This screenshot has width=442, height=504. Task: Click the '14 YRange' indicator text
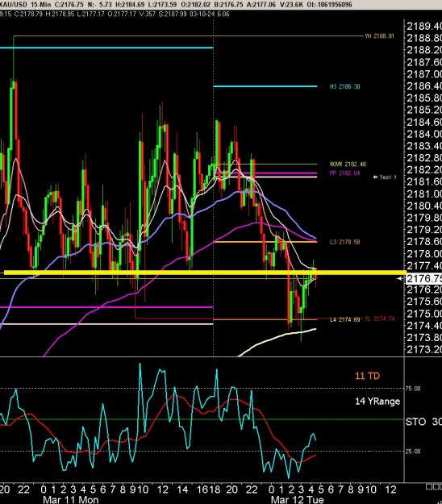pyautogui.click(x=377, y=401)
